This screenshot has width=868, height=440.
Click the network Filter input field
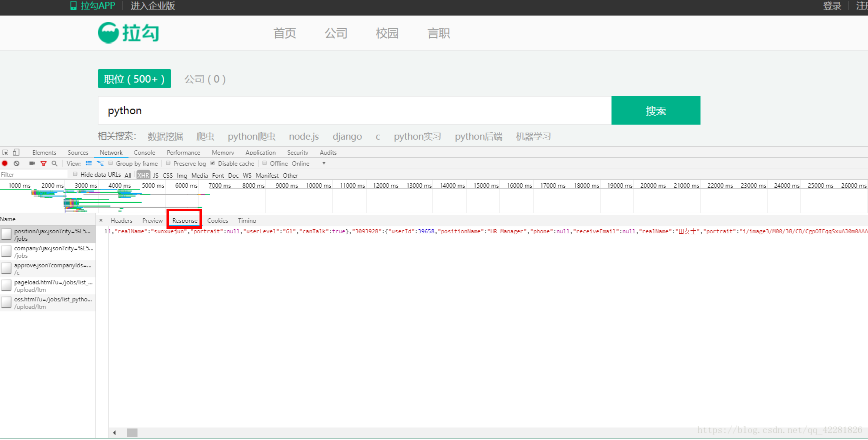34,175
